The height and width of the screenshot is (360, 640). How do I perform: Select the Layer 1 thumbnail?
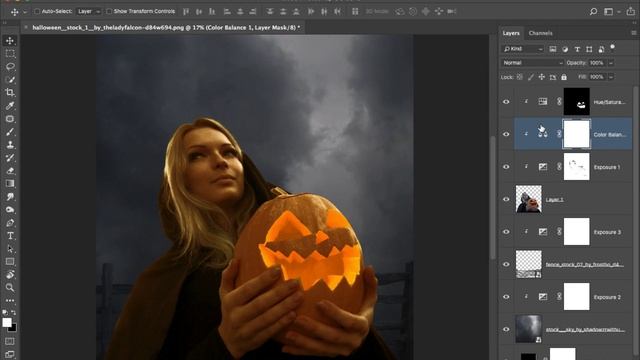tap(529, 199)
